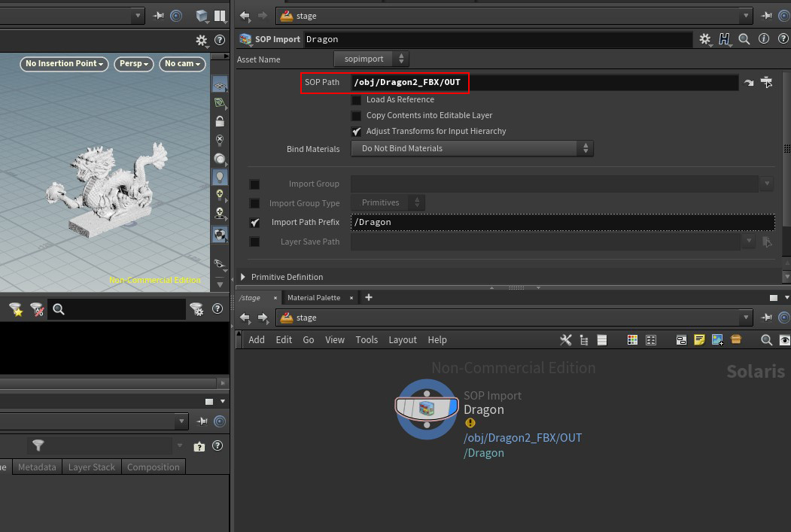Open the network color palette icon
This screenshot has width=791, height=532.
[632, 339]
